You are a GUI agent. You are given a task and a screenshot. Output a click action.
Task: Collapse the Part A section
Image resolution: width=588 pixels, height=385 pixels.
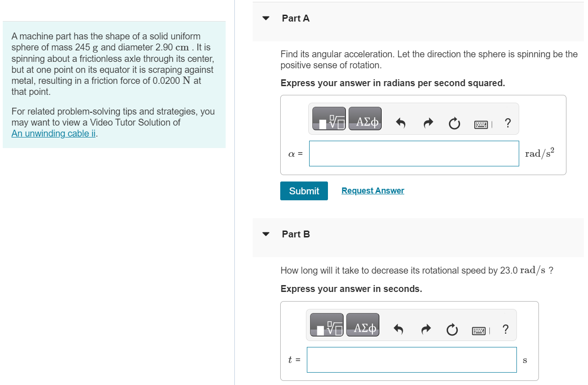pyautogui.click(x=266, y=19)
